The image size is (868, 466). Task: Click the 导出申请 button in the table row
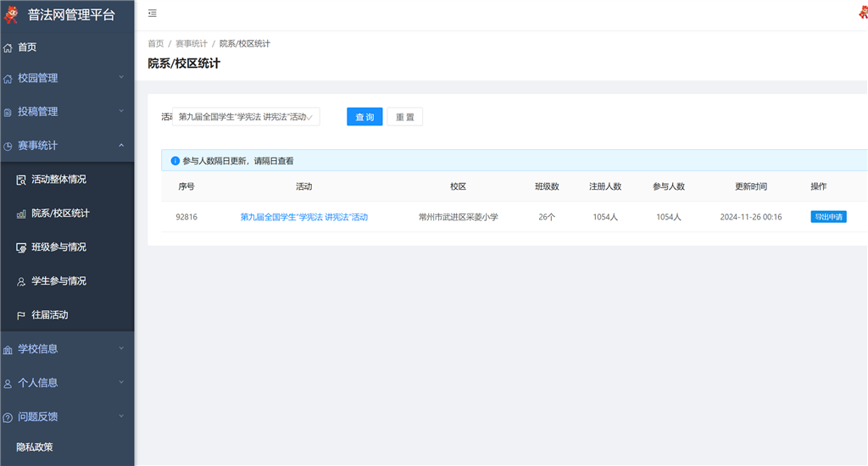[828, 217]
